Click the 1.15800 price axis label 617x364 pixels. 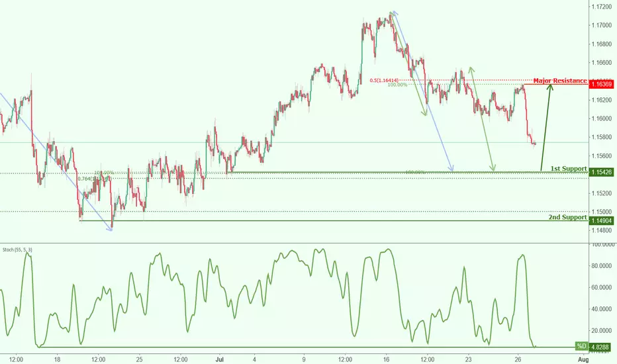point(601,138)
